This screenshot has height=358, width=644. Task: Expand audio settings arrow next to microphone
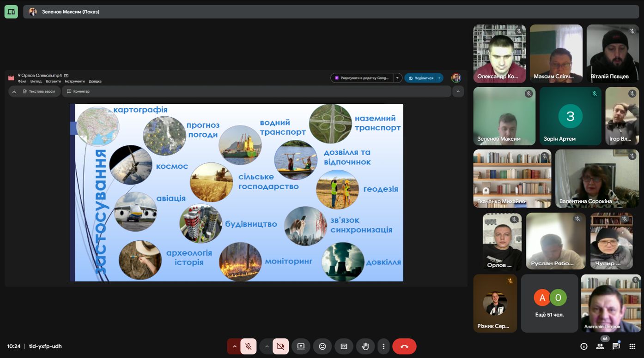click(234, 346)
